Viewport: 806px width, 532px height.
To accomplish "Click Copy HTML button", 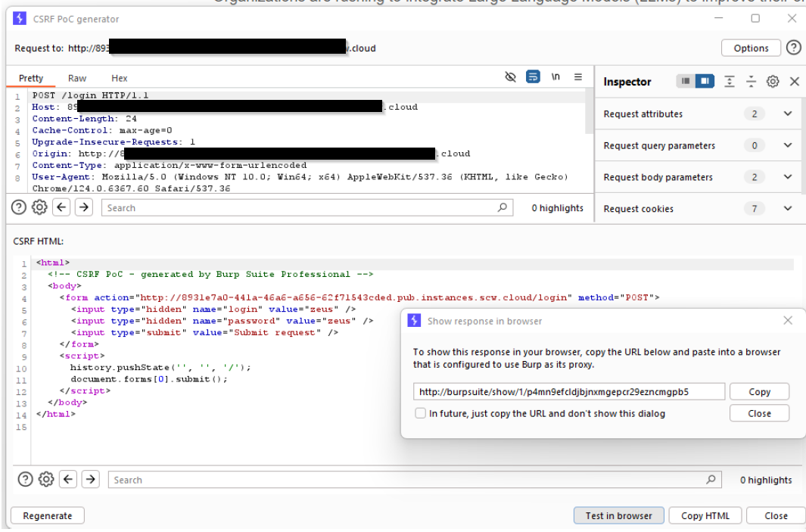I will [705, 515].
